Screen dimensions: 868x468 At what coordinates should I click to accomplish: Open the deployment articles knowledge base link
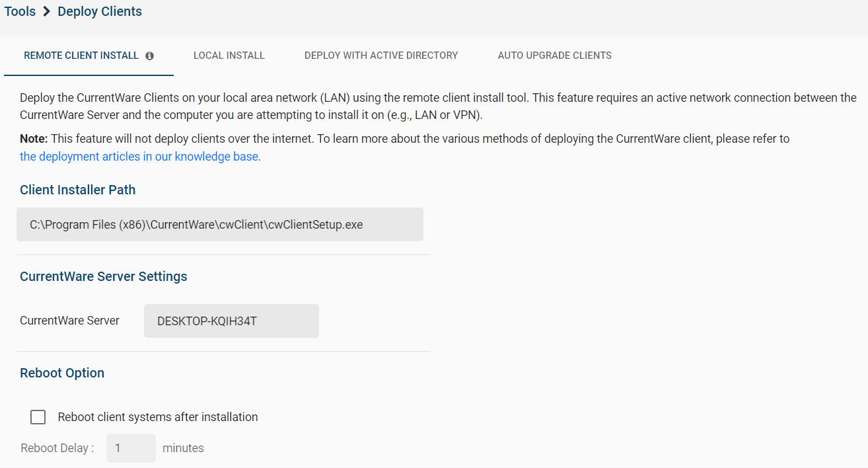click(140, 157)
